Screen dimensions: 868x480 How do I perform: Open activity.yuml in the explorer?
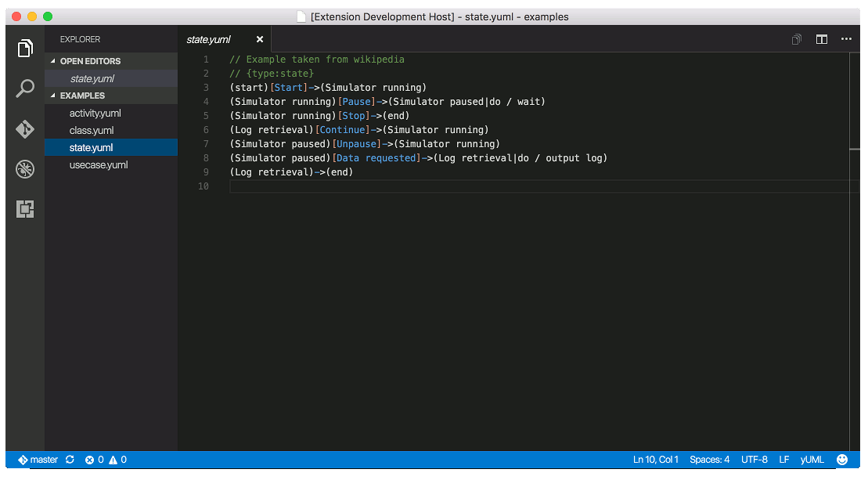tap(110, 113)
